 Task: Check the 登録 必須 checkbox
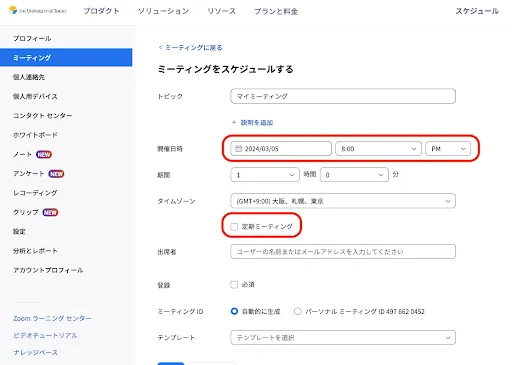[234, 285]
